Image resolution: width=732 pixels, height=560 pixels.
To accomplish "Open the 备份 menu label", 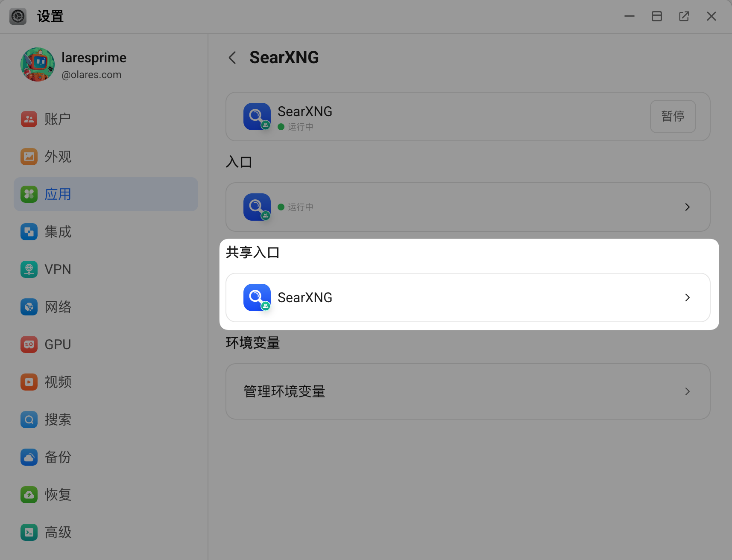I will [x=58, y=457].
